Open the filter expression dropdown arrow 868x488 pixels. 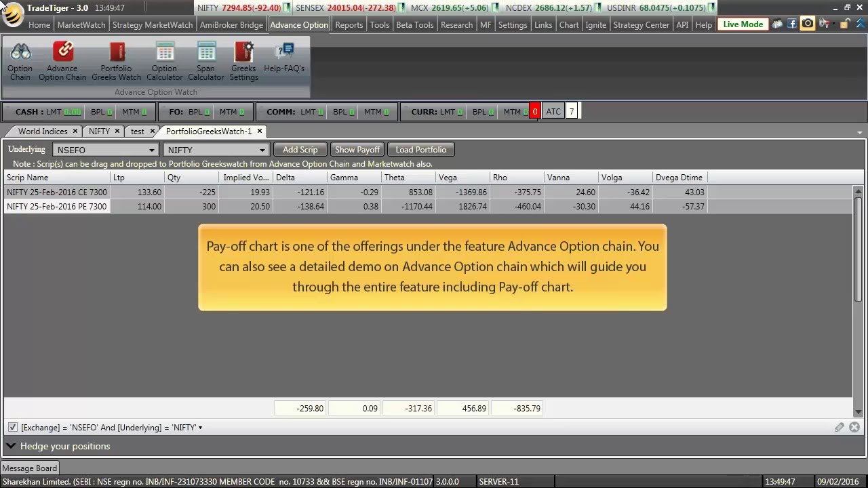[x=200, y=428]
